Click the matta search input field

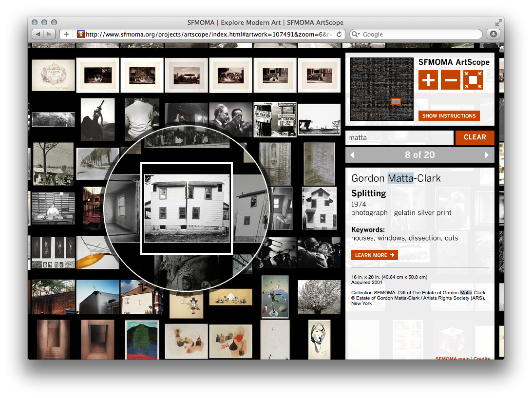pyautogui.click(x=399, y=137)
